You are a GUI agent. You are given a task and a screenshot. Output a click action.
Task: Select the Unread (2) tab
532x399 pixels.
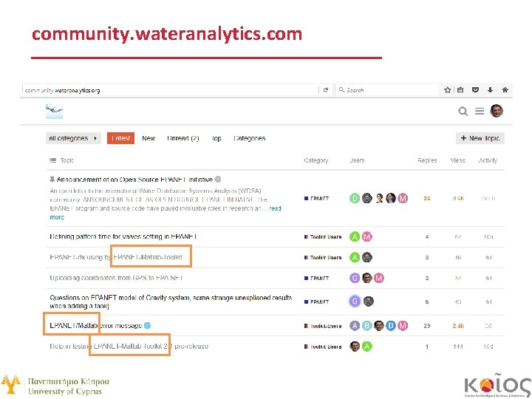(183, 138)
